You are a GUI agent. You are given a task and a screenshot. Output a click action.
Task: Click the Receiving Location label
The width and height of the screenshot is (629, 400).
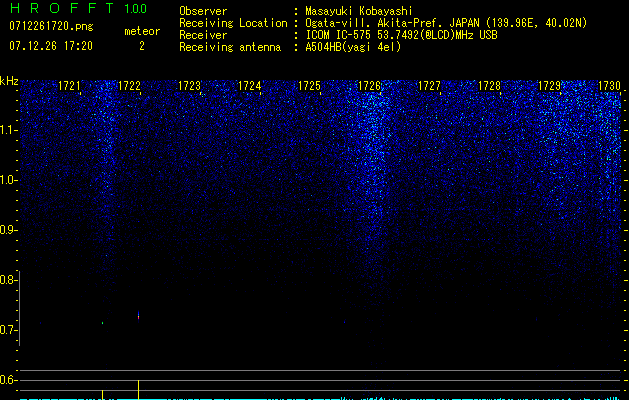coord(233,24)
